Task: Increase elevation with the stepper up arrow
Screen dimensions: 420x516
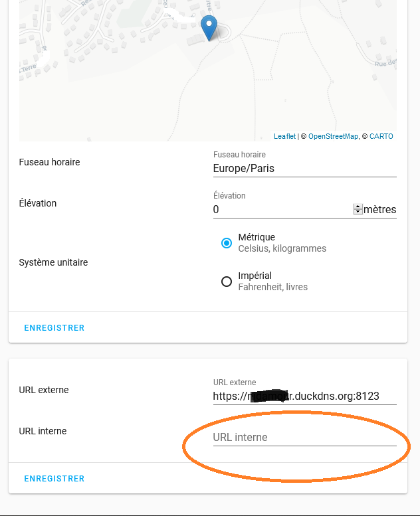Action: click(358, 207)
